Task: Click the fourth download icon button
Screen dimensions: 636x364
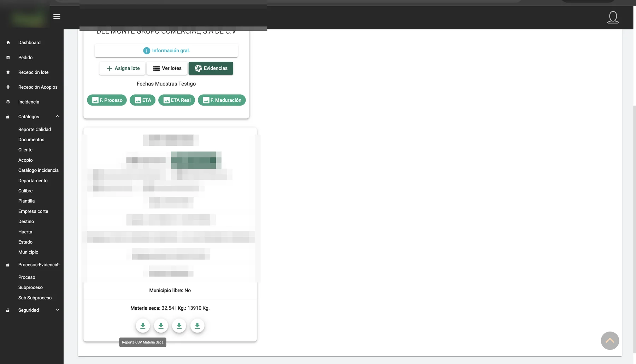Action: (197, 326)
